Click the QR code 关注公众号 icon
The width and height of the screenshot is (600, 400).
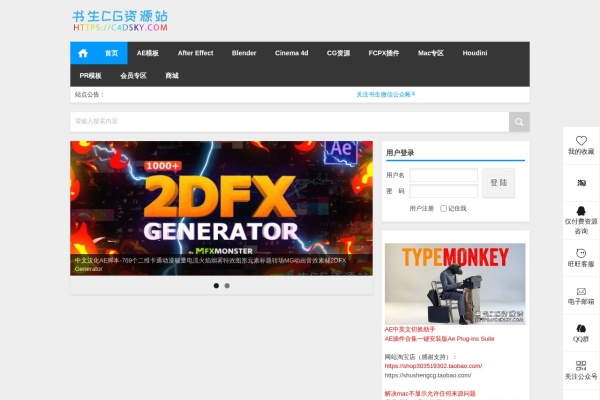tap(581, 366)
